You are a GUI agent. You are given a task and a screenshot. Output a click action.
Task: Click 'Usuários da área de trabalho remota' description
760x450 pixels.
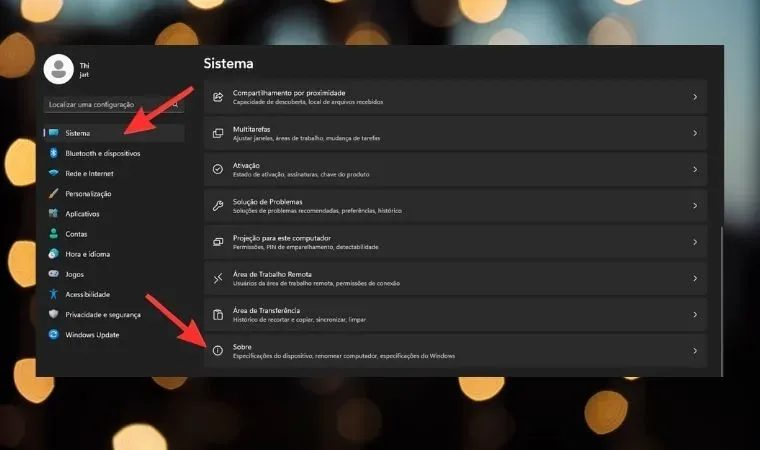[316, 283]
